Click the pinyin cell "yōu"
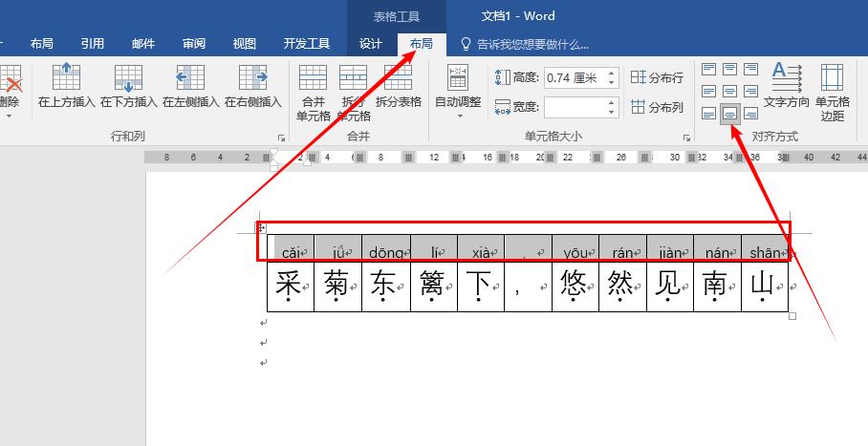Image resolution: width=868 pixels, height=446 pixels. tap(575, 248)
